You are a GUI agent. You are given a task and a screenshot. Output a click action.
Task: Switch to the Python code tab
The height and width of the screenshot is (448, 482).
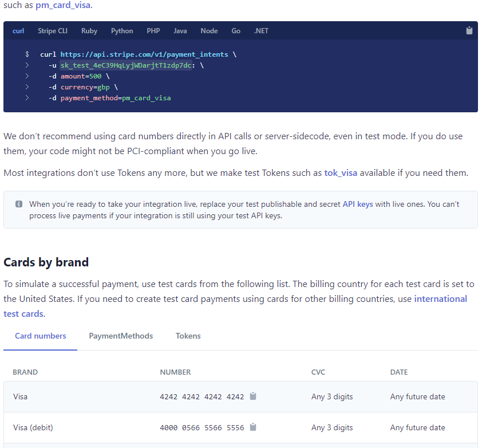[x=122, y=31]
